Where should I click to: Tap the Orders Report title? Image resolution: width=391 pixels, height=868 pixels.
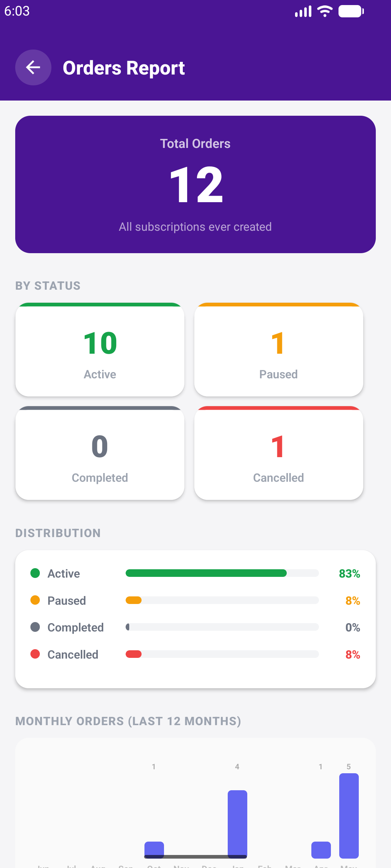tap(124, 68)
